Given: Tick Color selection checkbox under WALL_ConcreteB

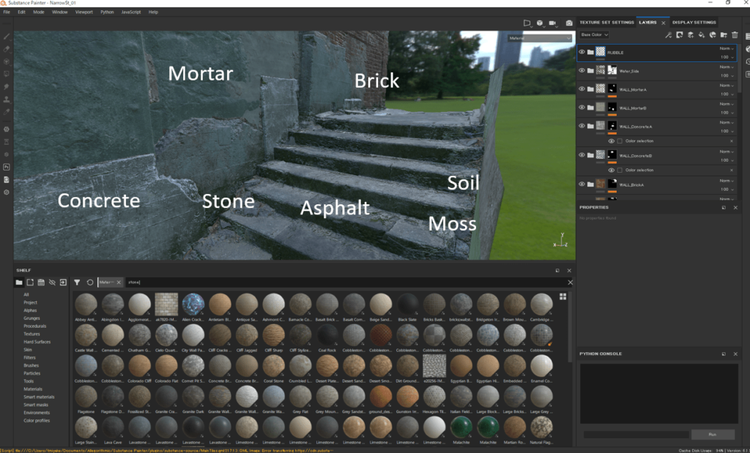Looking at the screenshot, I should (x=620, y=170).
